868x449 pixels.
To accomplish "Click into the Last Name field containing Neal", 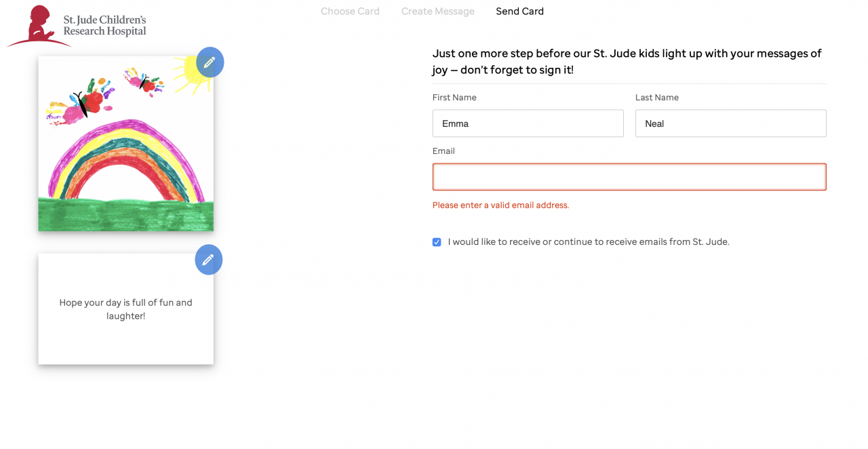I will (730, 123).
